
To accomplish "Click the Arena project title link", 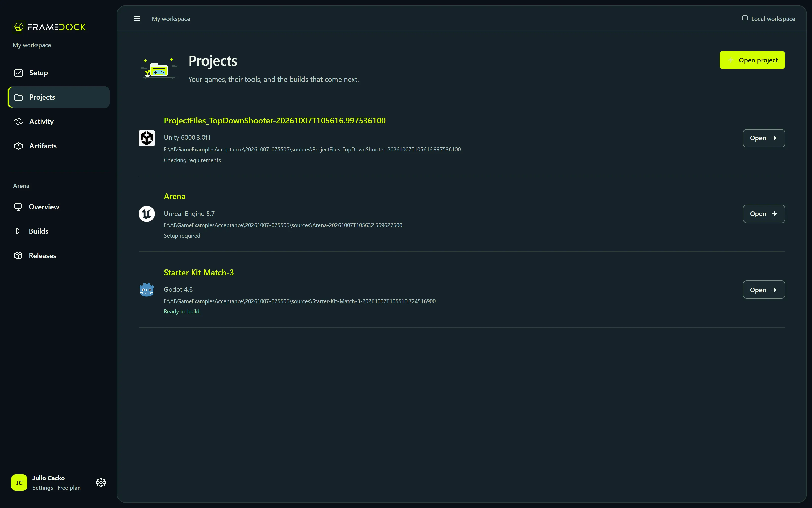I will [x=175, y=196].
